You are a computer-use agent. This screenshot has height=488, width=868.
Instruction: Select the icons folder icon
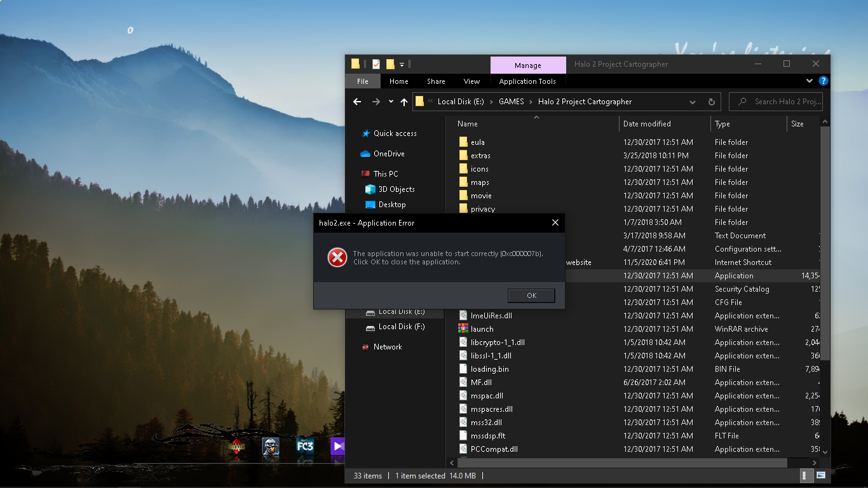tap(464, 169)
